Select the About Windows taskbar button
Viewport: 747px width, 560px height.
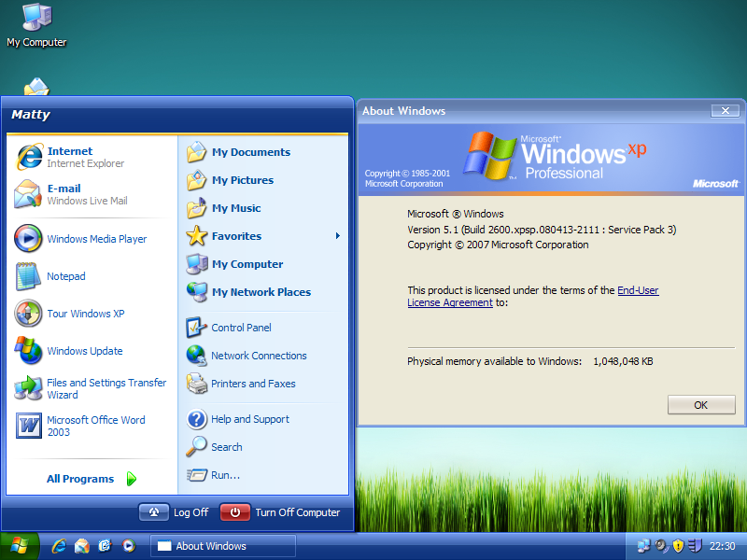coord(221,546)
